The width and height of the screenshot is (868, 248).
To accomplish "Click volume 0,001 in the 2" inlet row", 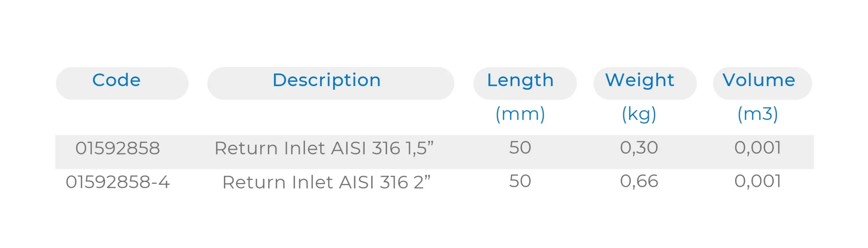I will click(x=757, y=181).
